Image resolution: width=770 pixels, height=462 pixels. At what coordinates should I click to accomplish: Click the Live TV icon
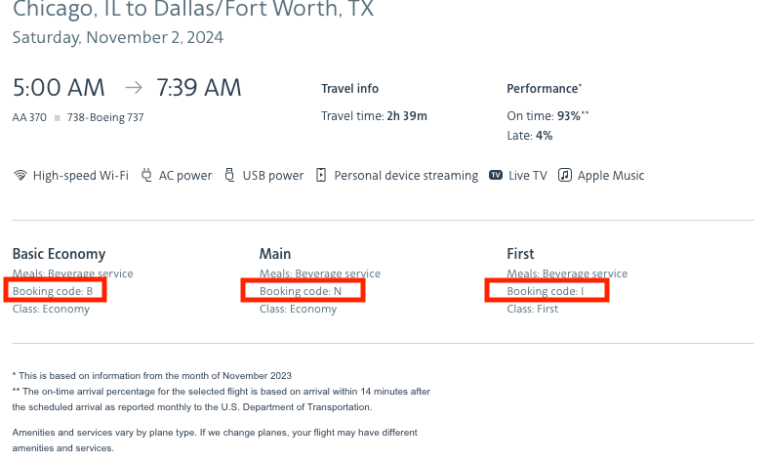(495, 176)
